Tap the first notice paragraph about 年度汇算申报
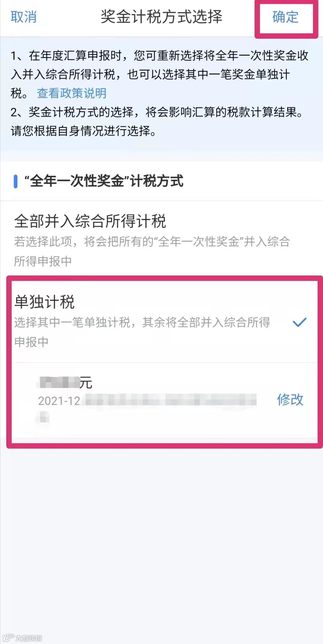The image size is (323, 644). point(159,74)
